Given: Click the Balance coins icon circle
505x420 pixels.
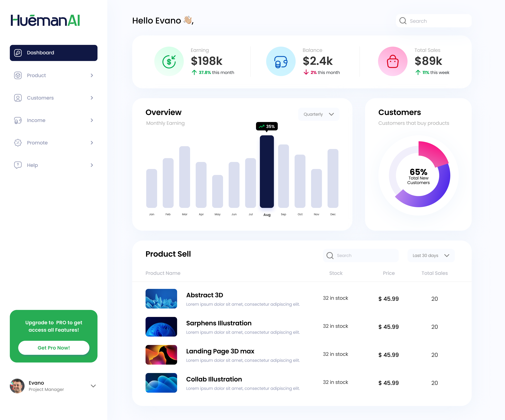Looking at the screenshot, I should click(281, 62).
